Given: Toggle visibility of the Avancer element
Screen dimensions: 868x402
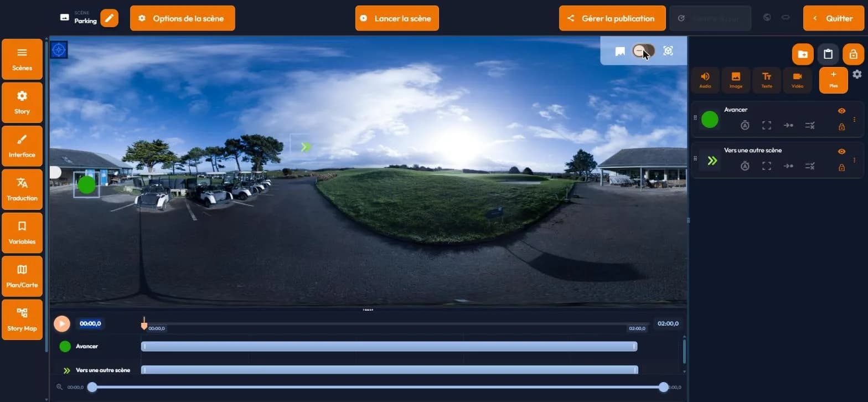Looking at the screenshot, I should [x=841, y=111].
